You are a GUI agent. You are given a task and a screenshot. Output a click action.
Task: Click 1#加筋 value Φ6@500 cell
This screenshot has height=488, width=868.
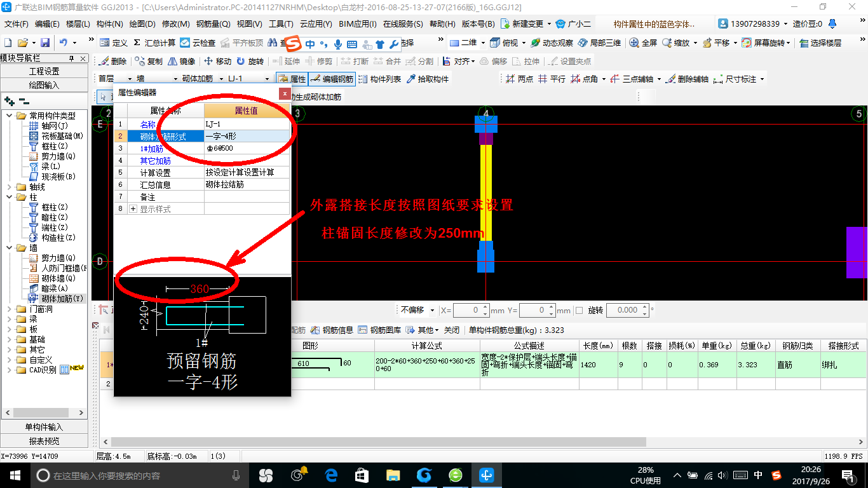[247, 148]
